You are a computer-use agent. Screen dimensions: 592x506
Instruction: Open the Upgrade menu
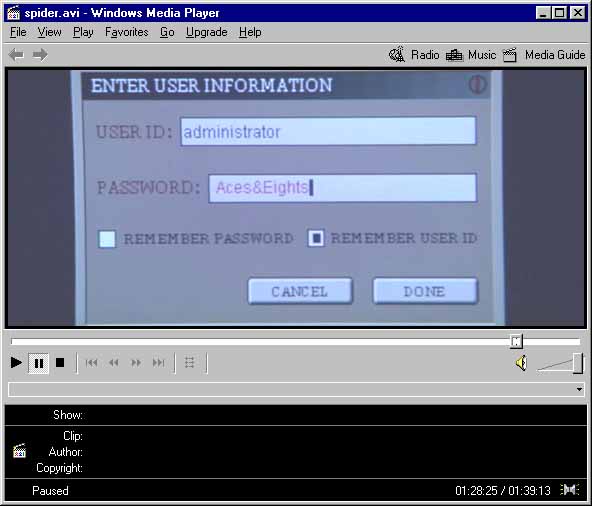click(x=207, y=32)
